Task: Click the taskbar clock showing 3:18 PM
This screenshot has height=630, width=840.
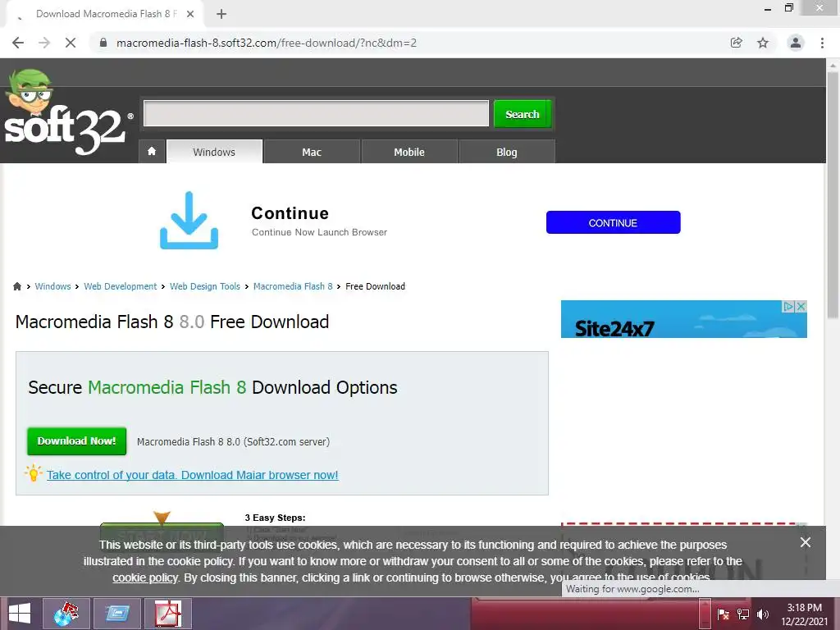Action: click(804, 614)
